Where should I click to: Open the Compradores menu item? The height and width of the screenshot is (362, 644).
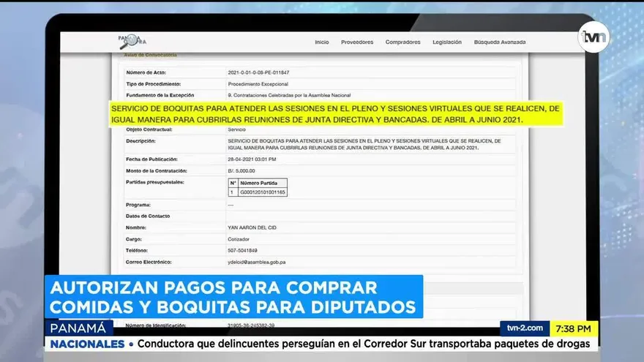(x=402, y=42)
